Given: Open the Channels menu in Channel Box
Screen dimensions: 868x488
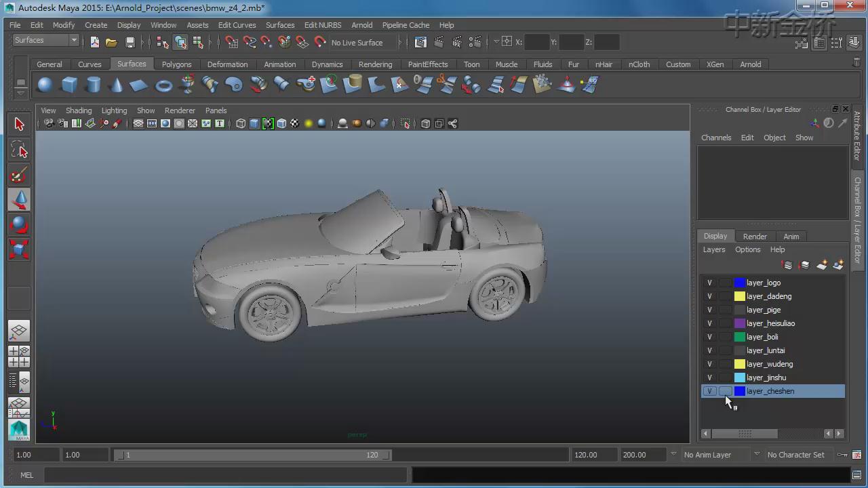Looking at the screenshot, I should 716,138.
